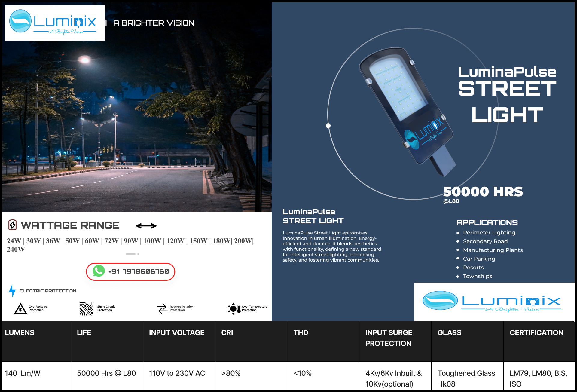This screenshot has height=392, width=577.
Task: Click the Perimeter Lighting application item
Action: 489,233
